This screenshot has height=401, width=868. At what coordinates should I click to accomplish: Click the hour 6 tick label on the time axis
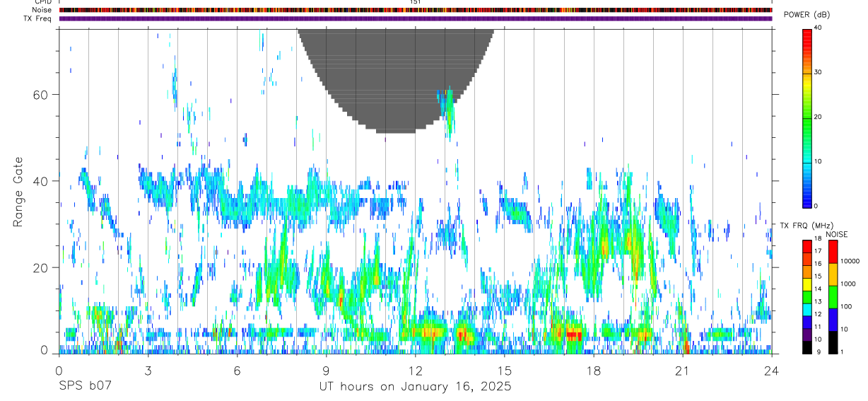pyautogui.click(x=237, y=371)
